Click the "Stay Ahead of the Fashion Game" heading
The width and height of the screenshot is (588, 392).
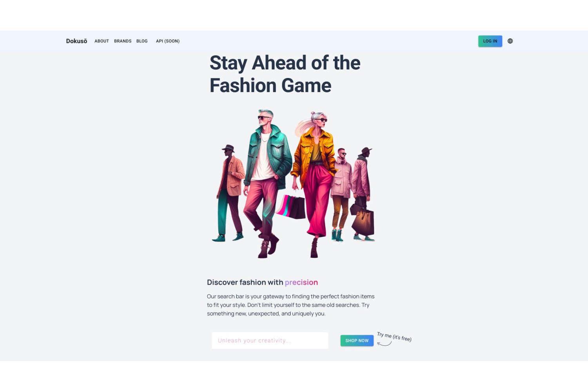[285, 74]
